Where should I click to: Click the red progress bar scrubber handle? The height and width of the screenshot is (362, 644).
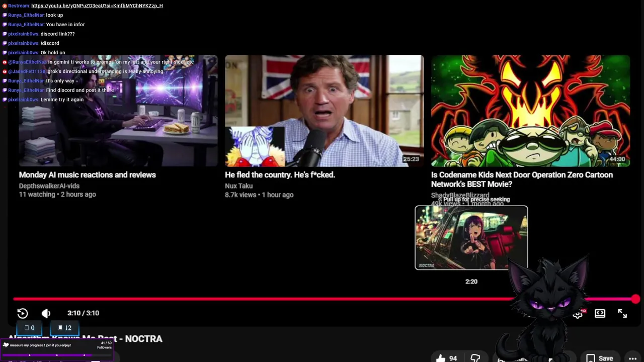click(x=636, y=299)
